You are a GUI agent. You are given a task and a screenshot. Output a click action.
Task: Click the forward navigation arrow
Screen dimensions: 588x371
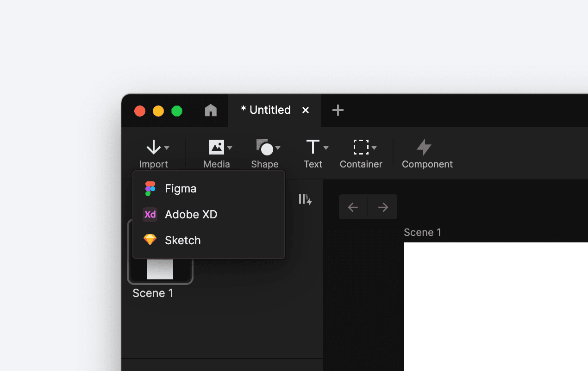[x=382, y=207]
